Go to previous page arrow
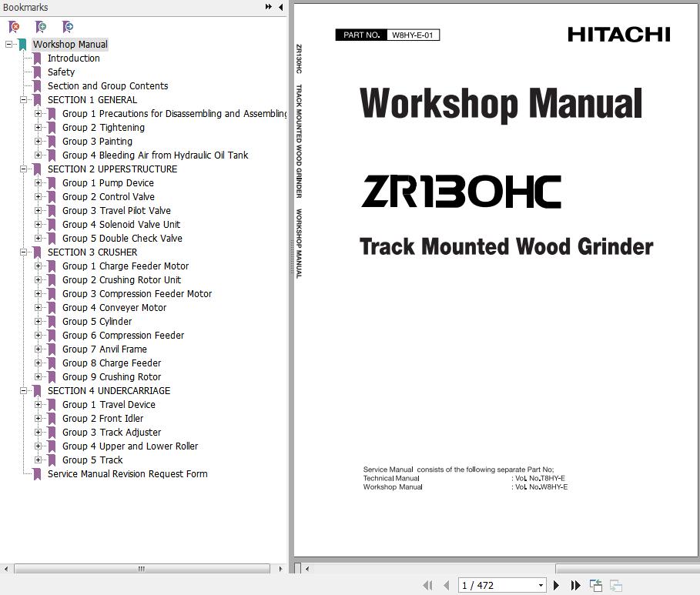The image size is (700, 595). tap(447, 585)
